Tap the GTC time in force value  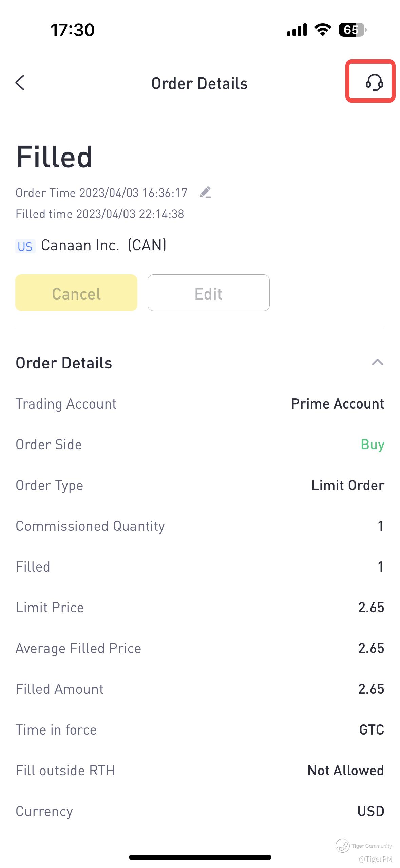pos(372,730)
